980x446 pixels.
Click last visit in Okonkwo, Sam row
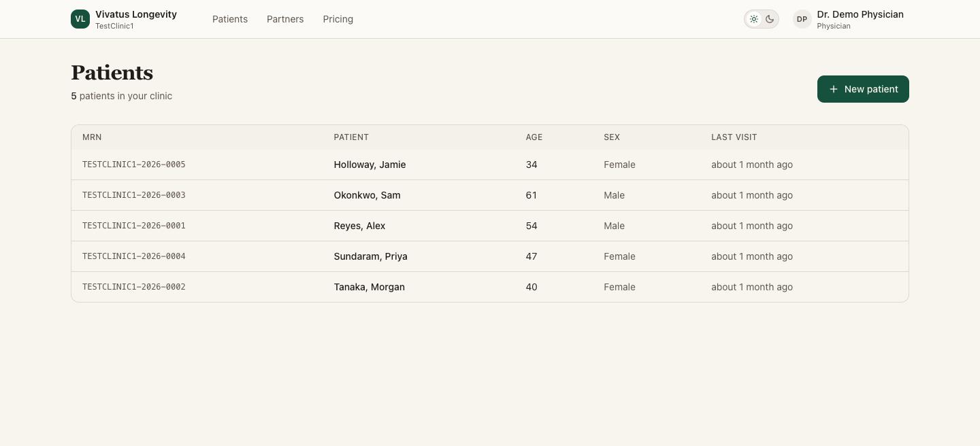click(752, 195)
